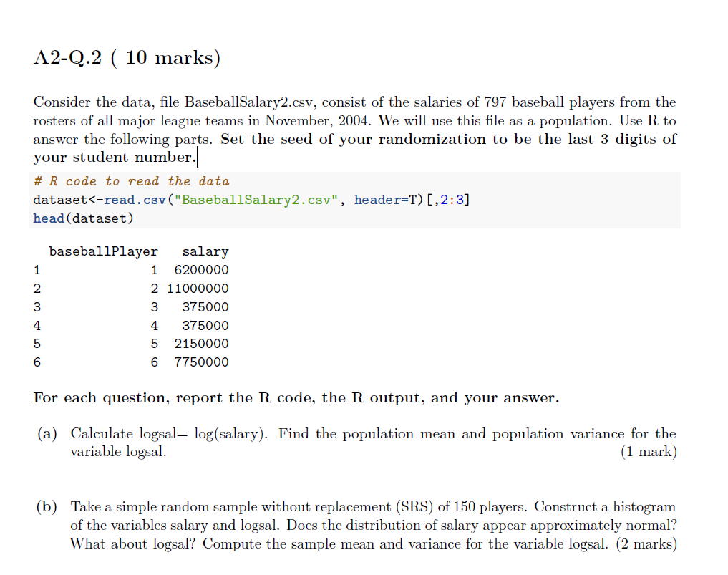728x575 pixels.
Task: Click the "[,2:3]" index in the code
Action: 447,200
